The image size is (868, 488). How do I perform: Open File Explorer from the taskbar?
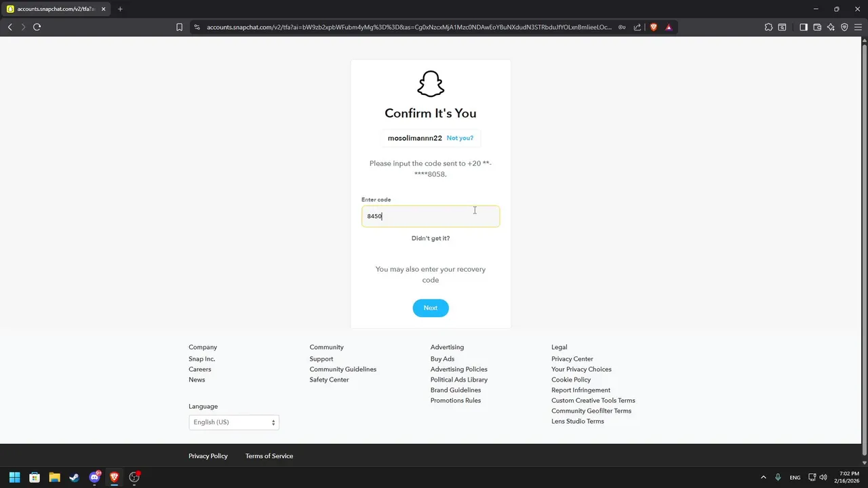pos(54,477)
